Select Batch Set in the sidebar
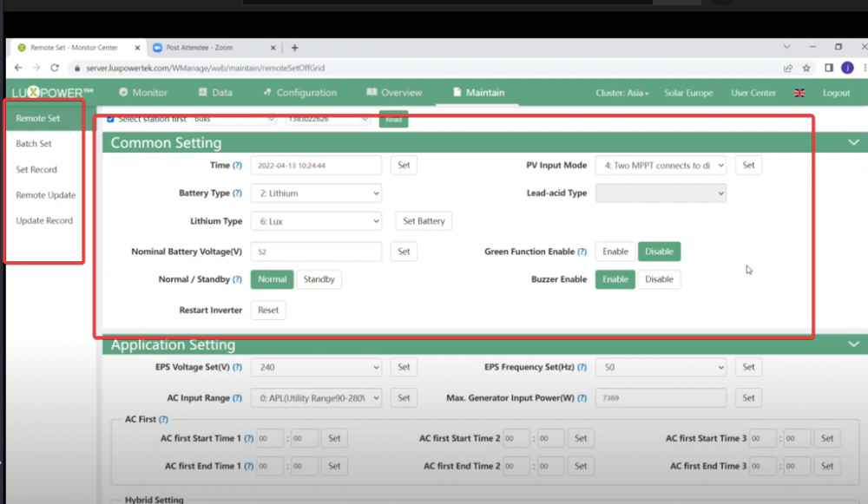This screenshot has height=504, width=868. (34, 144)
